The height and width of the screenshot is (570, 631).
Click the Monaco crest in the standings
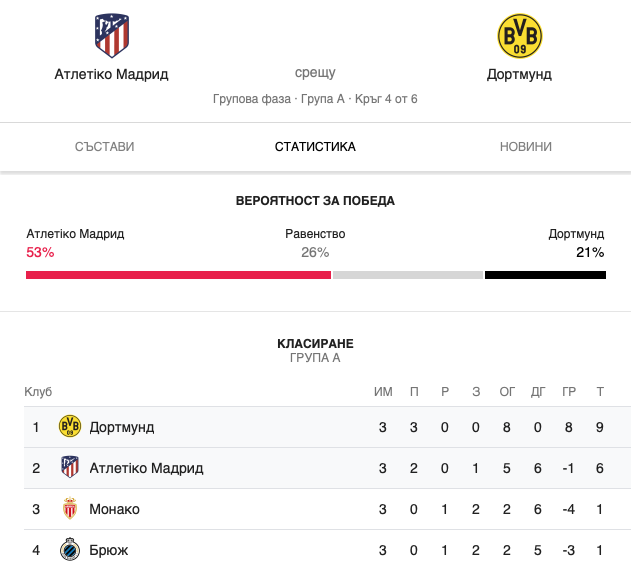(70, 508)
